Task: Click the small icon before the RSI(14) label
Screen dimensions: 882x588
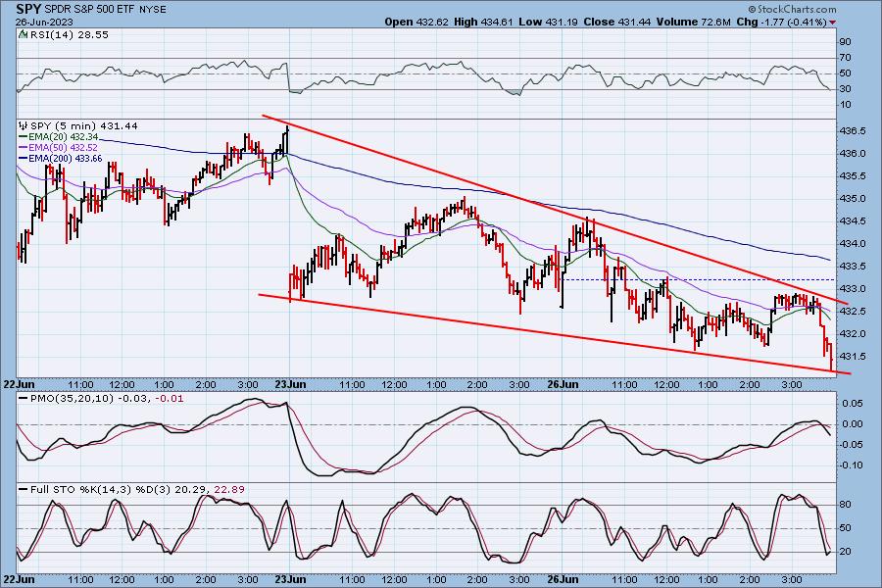Action: point(24,34)
